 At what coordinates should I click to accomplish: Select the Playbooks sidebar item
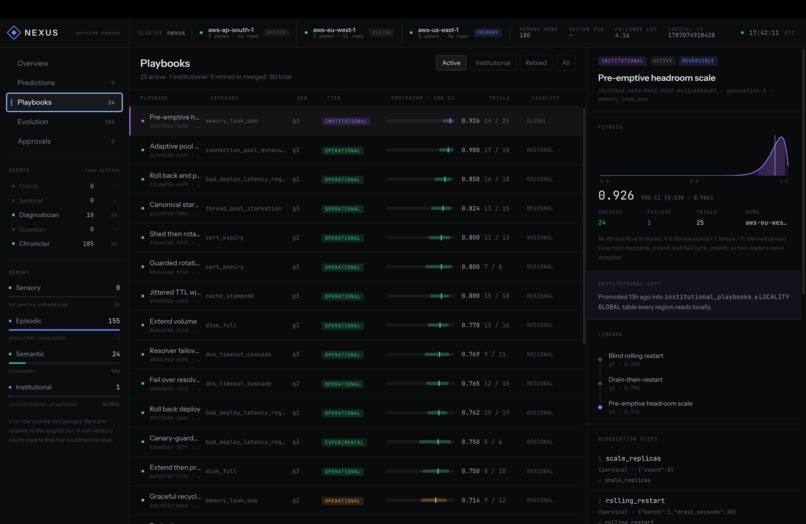coord(64,102)
